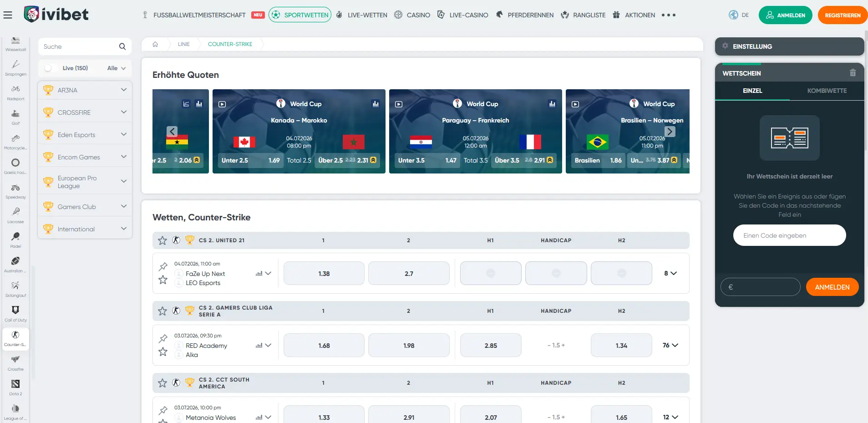Open Rangliste nav item

click(583, 15)
